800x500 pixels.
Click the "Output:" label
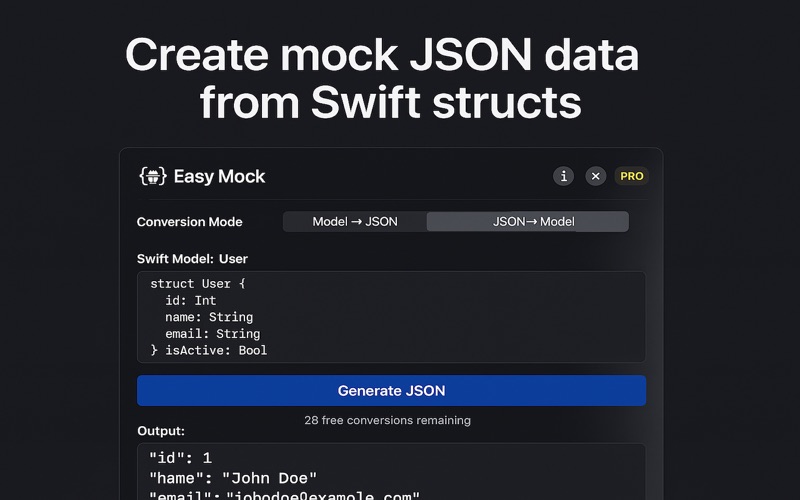point(161,431)
